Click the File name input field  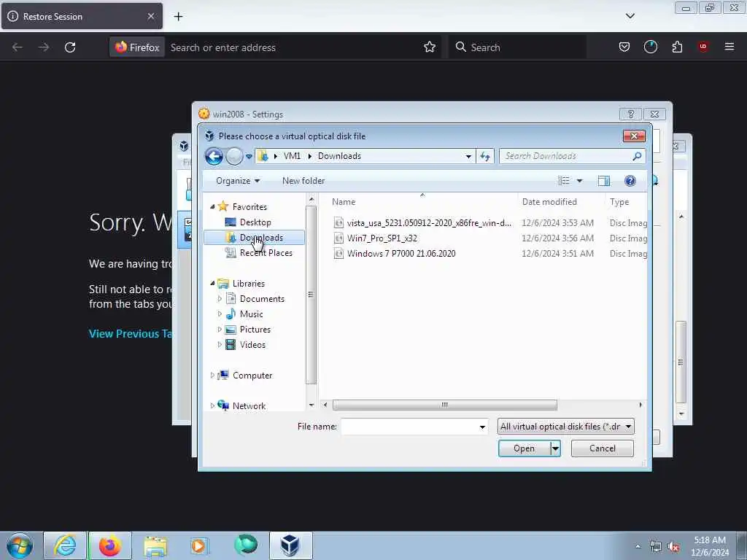(x=409, y=427)
